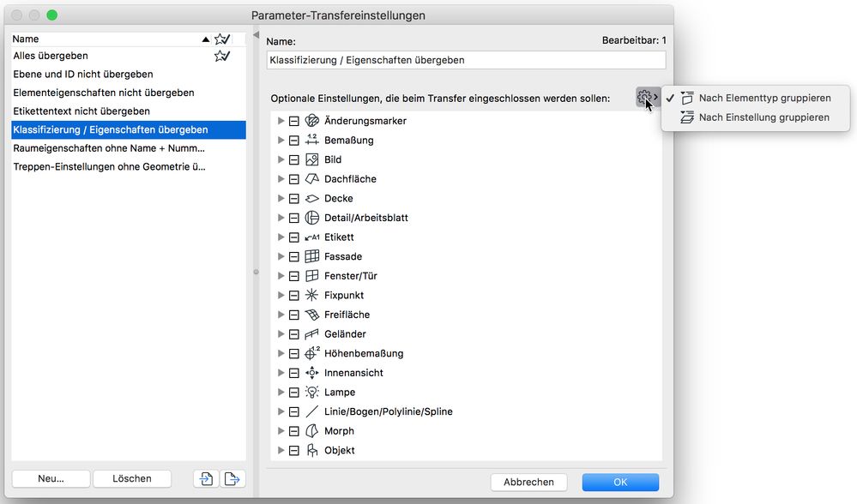The image size is (857, 504).
Task: Expand the Fassade settings
Action: tap(281, 256)
